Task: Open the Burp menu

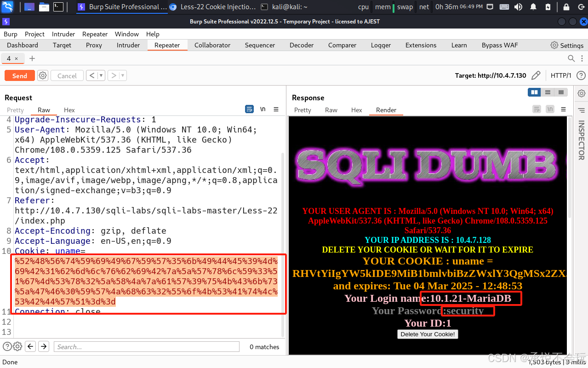Action: pos(11,34)
